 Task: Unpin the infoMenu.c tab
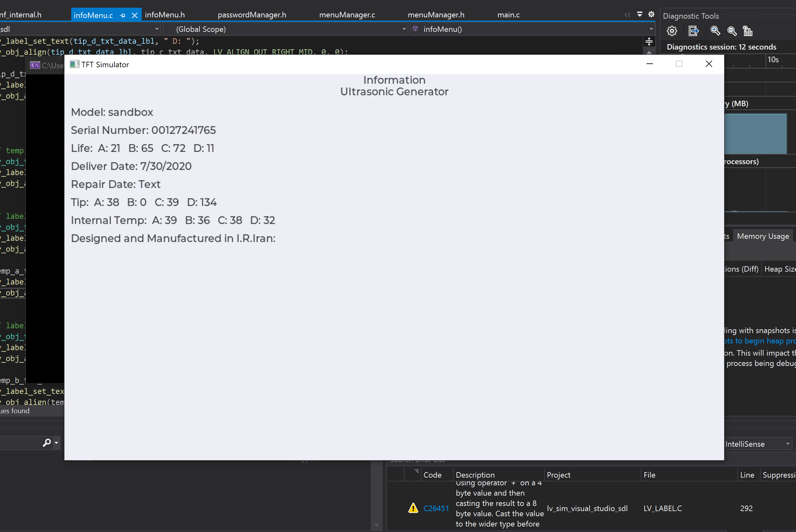pyautogui.click(x=122, y=15)
